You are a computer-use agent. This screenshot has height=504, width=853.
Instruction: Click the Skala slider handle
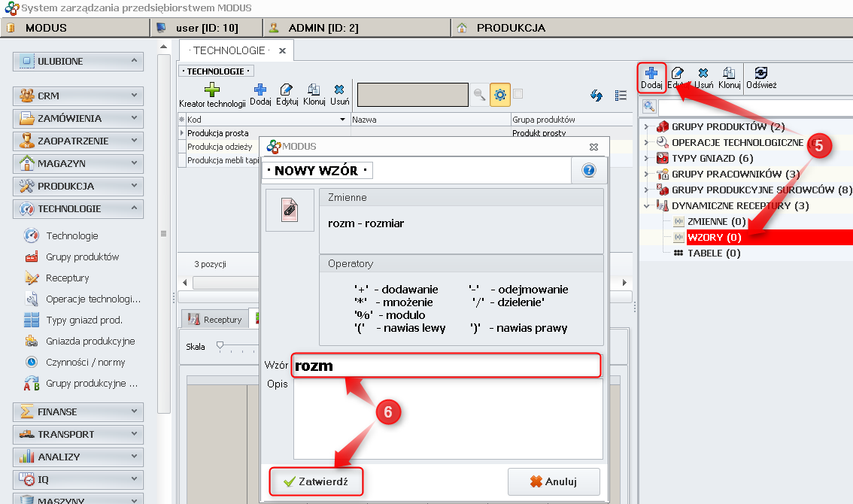coord(220,345)
